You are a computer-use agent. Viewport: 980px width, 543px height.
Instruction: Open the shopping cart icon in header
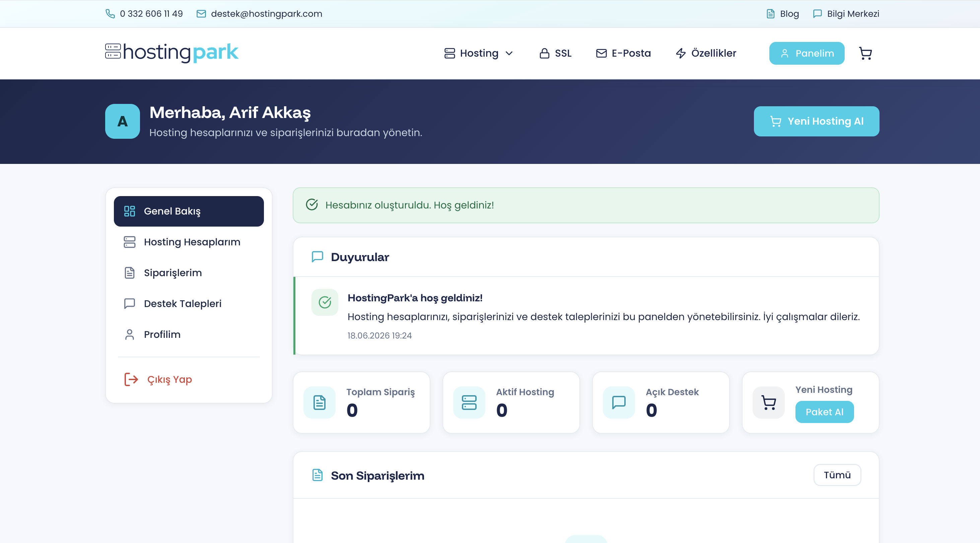click(865, 53)
